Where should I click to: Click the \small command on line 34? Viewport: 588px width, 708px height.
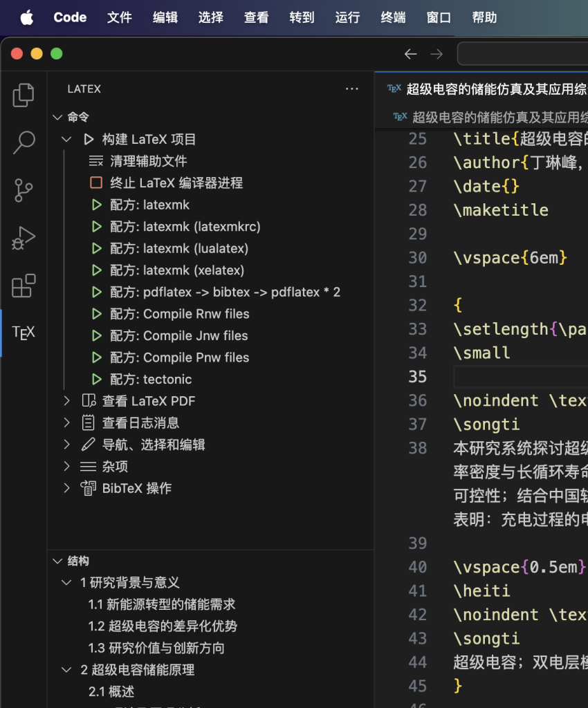(x=482, y=353)
